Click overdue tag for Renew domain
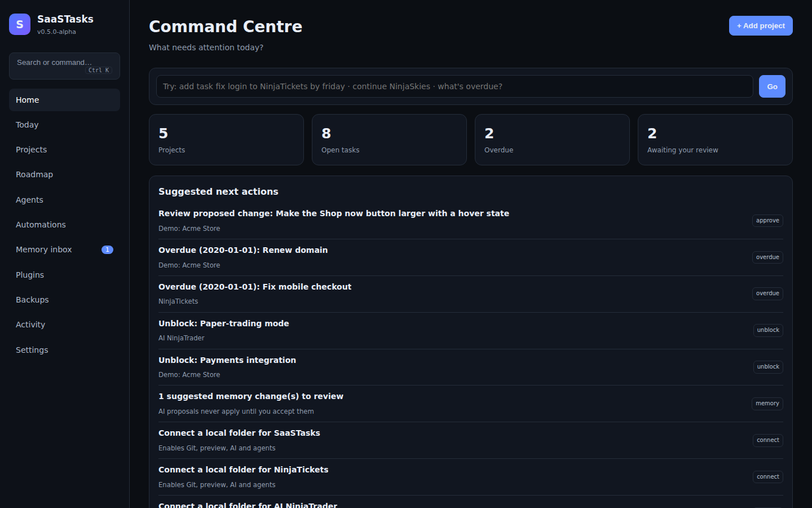812x508 pixels. click(767, 257)
